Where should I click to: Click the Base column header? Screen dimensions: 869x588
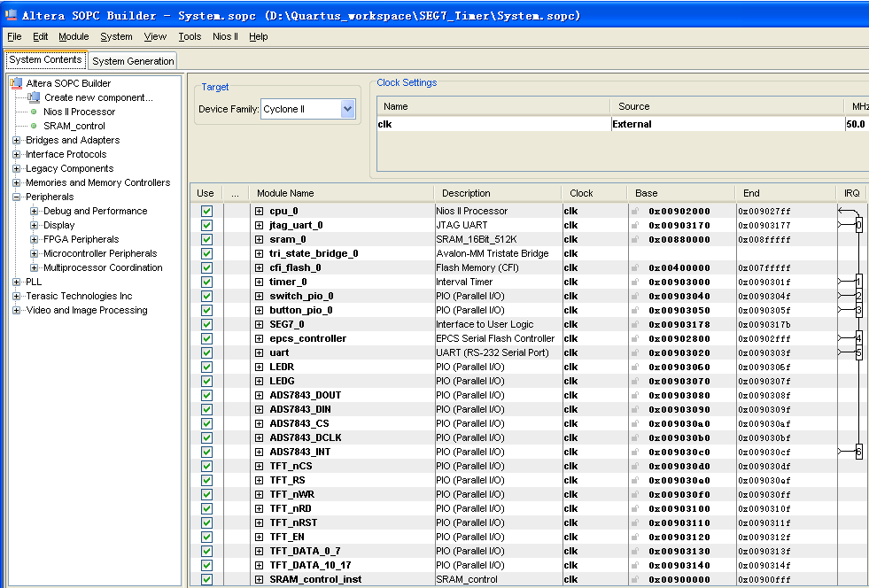[x=681, y=193]
